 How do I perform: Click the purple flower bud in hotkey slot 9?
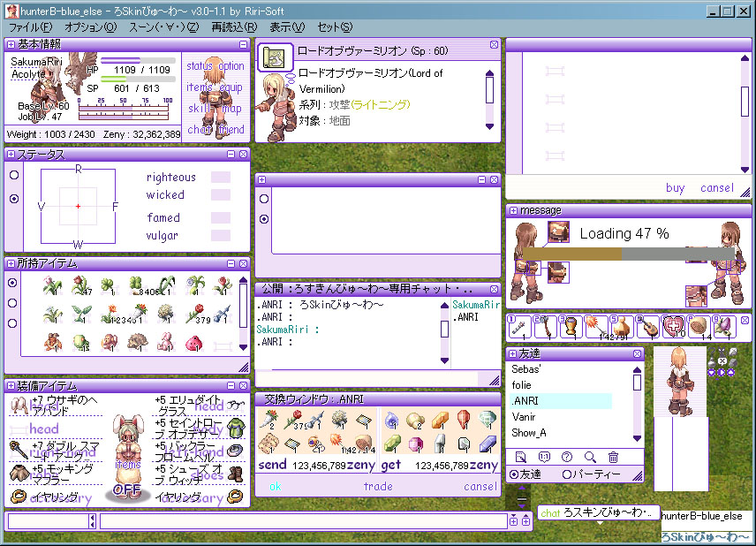point(725,328)
